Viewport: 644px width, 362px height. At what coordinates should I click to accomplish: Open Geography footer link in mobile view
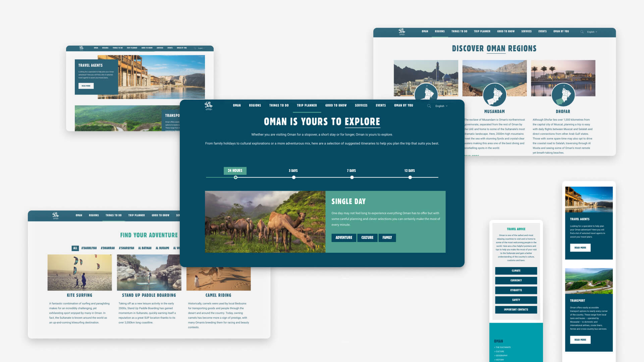coord(501,356)
